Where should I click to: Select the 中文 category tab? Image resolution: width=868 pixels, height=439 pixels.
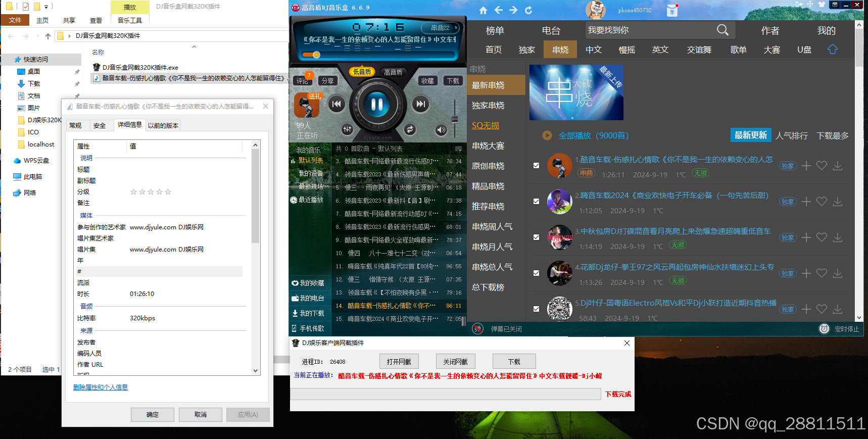pyautogui.click(x=594, y=50)
